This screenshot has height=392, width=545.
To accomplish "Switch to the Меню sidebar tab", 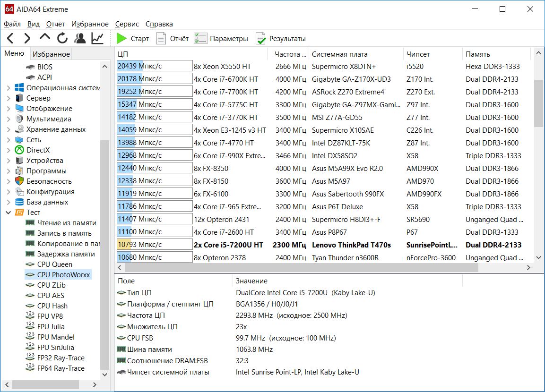I will [14, 53].
